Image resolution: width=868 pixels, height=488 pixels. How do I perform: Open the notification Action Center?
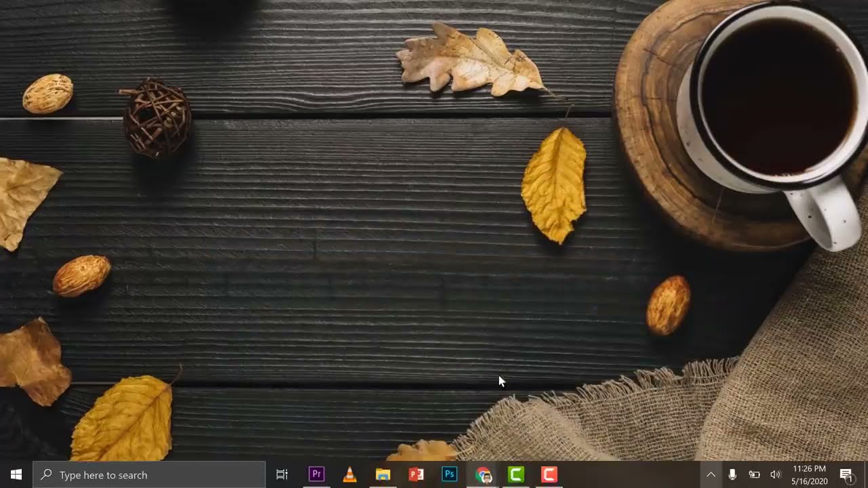tap(846, 474)
